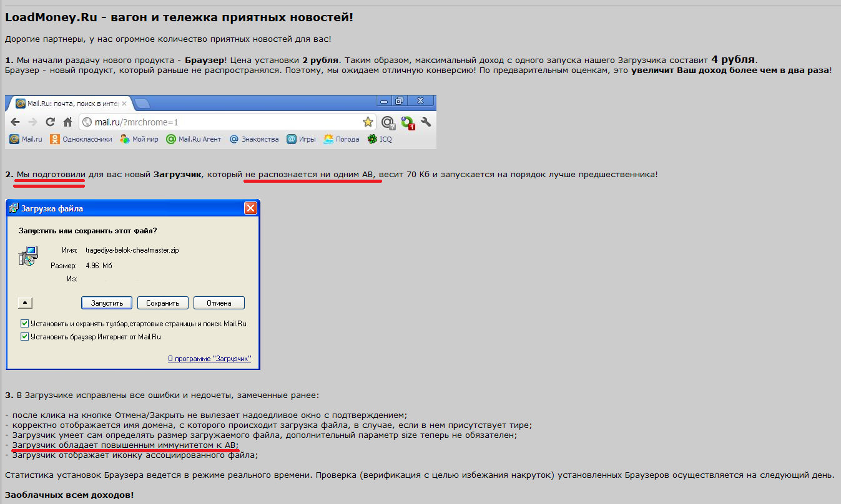Open the О программе "Загрузчик" link
841x504 pixels.
[209, 359]
